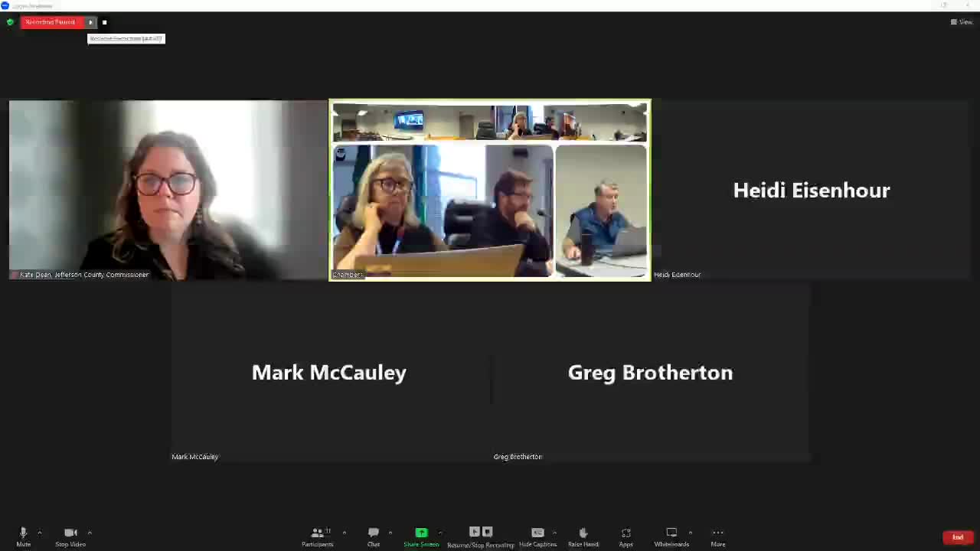Click Resume/Stop Recording in the bottom toolbar
This screenshot has width=980, height=551.
coord(480,536)
